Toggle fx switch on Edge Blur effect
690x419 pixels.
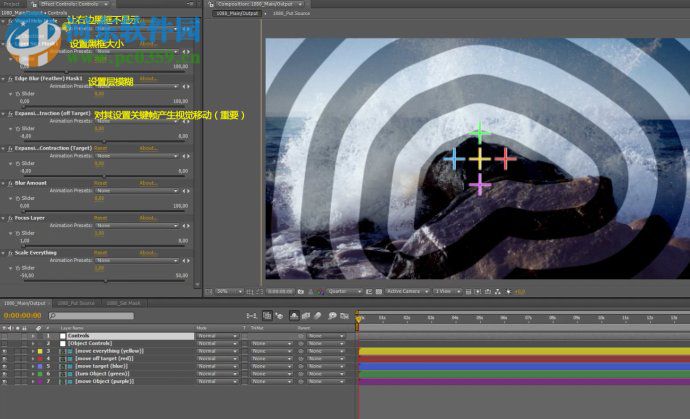pyautogui.click(x=10, y=79)
